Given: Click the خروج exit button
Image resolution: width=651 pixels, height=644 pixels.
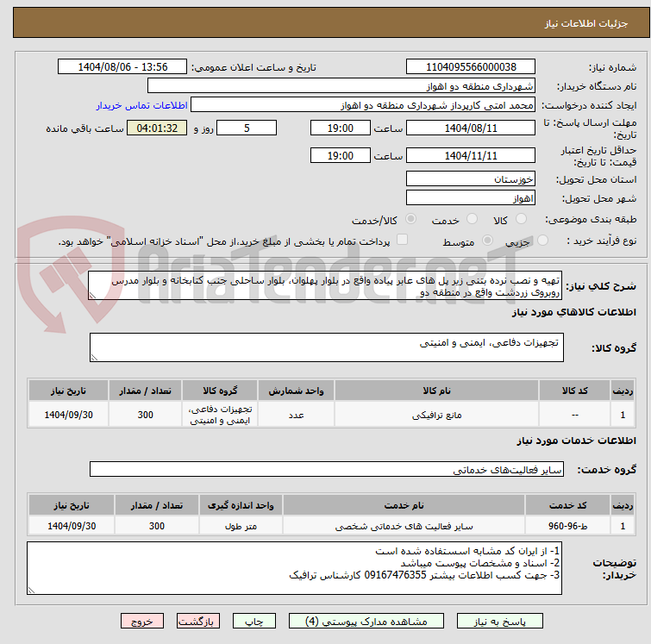Looking at the screenshot, I should pyautogui.click(x=142, y=622).
